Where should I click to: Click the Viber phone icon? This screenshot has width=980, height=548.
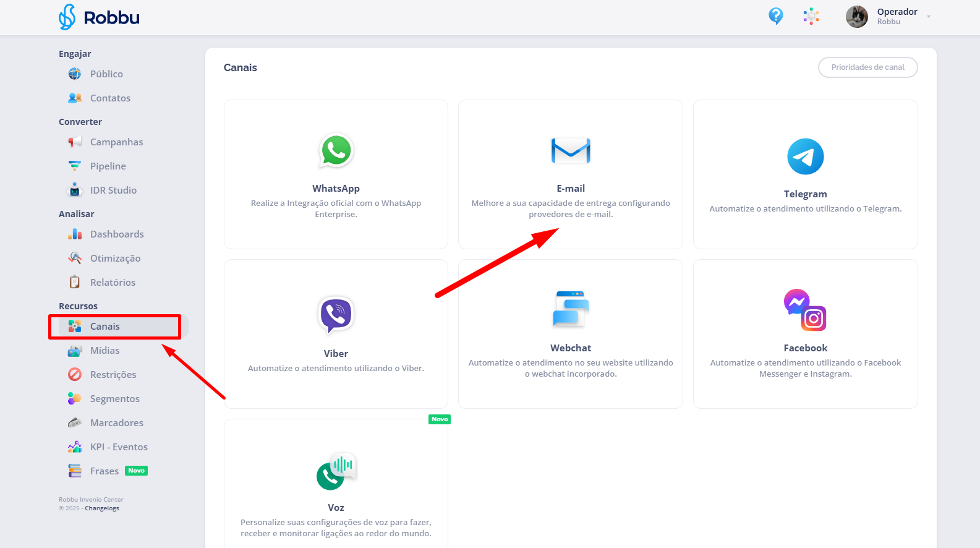click(336, 315)
